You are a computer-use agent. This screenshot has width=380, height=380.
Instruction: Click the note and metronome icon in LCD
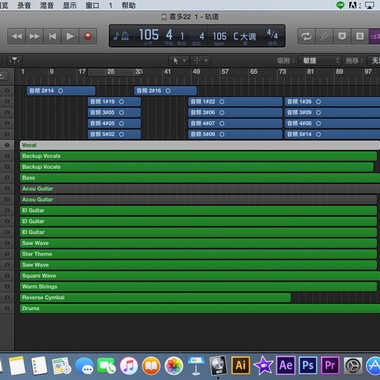coord(121,35)
